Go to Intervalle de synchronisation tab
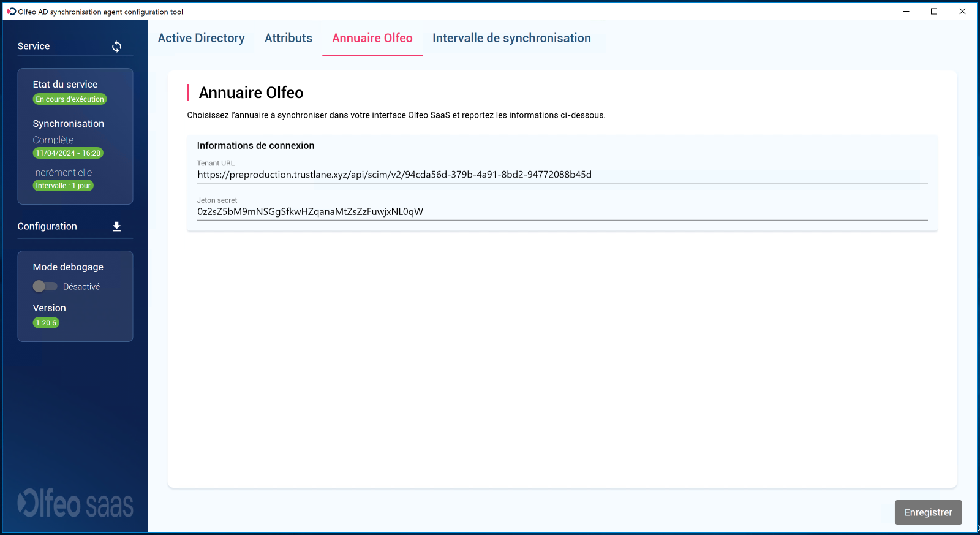 [x=511, y=38]
